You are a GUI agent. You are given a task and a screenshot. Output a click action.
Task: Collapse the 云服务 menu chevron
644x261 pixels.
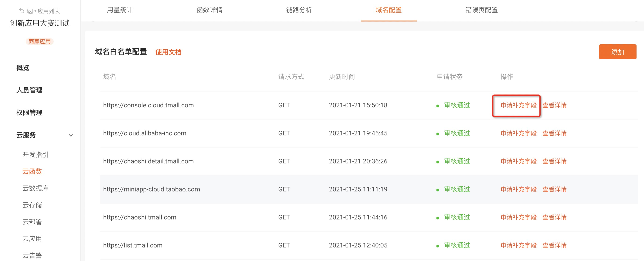(71, 135)
